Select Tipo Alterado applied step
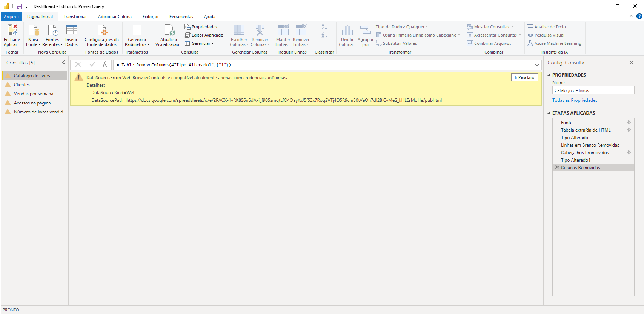This screenshot has width=644, height=314. pyautogui.click(x=593, y=138)
